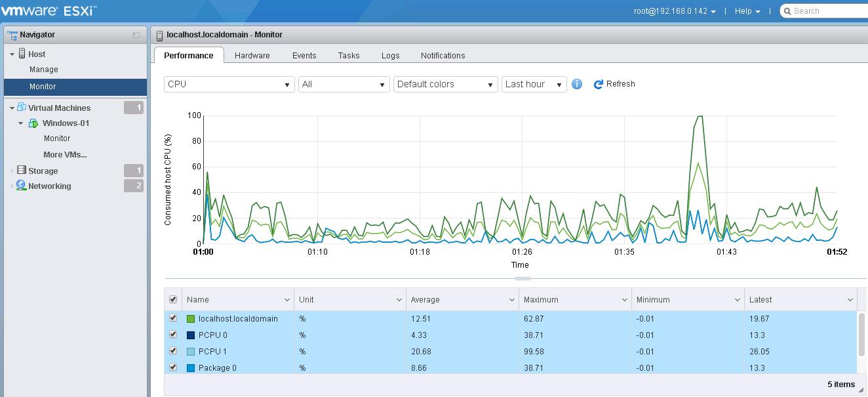Click the Host server icon in Navigator
Screen dimensions: 868x397
pyautogui.click(x=22, y=54)
